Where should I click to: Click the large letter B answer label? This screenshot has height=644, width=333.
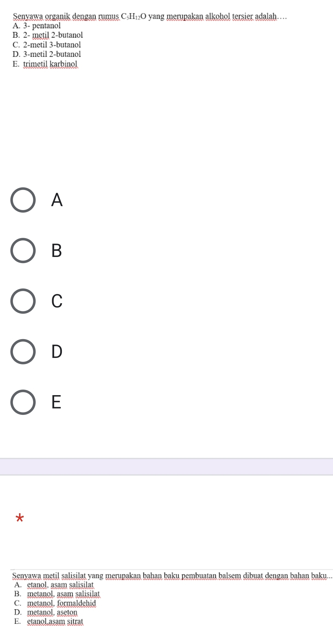pos(57,250)
